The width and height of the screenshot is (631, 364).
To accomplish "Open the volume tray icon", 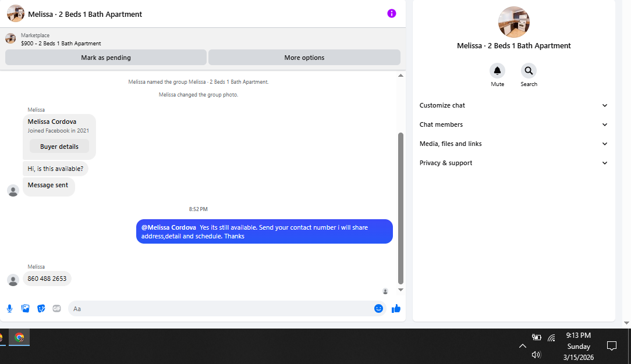I will coord(536,355).
